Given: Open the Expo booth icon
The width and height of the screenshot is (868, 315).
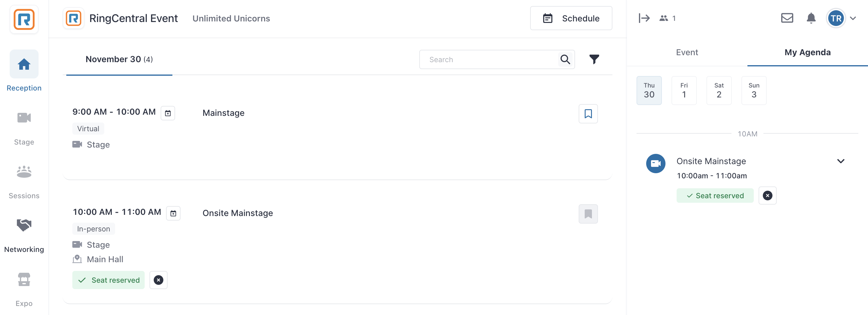Looking at the screenshot, I should pos(24,280).
